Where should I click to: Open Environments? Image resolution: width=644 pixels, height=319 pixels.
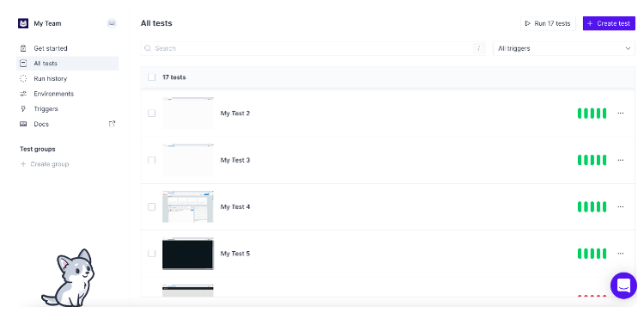click(x=67, y=94)
